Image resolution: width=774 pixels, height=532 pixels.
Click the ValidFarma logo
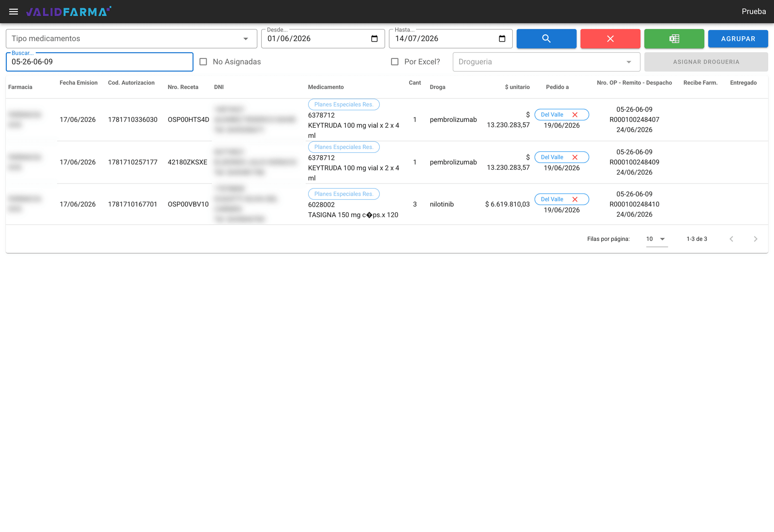point(69,12)
